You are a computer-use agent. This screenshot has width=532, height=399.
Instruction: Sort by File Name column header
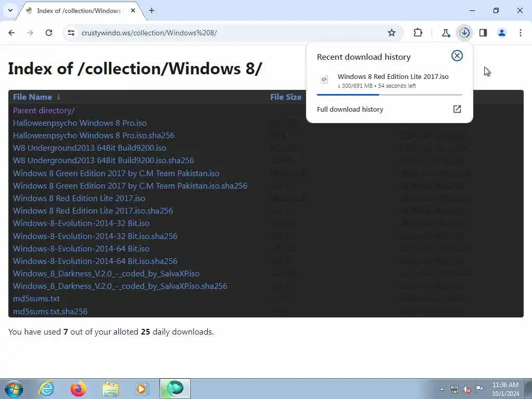pyautogui.click(x=36, y=97)
